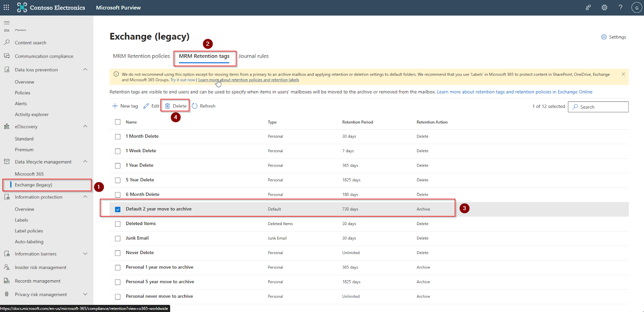Open Learn more about retention policies link
Image resolution: width=644 pixels, height=312 pixels.
(x=249, y=80)
